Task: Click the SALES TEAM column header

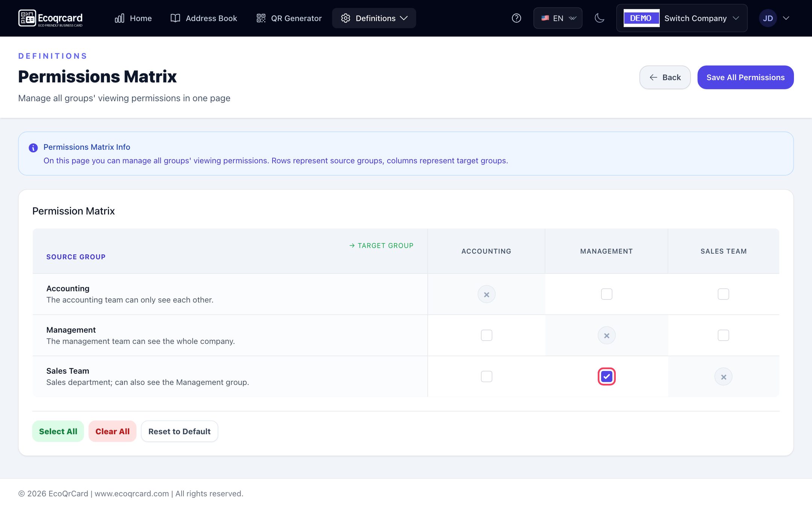Action: pyautogui.click(x=723, y=251)
